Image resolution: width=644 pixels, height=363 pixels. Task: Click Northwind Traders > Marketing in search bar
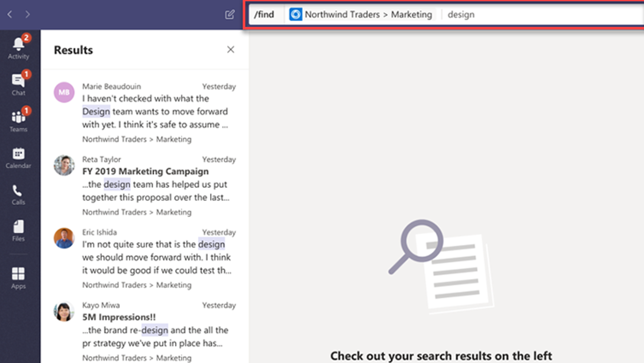click(368, 15)
